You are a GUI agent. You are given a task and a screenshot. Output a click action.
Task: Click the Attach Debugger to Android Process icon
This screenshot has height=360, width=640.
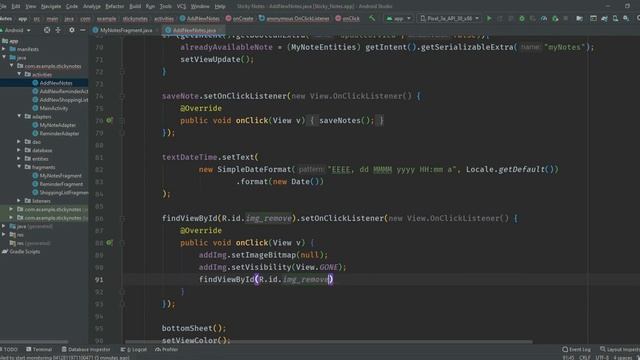(555, 18)
